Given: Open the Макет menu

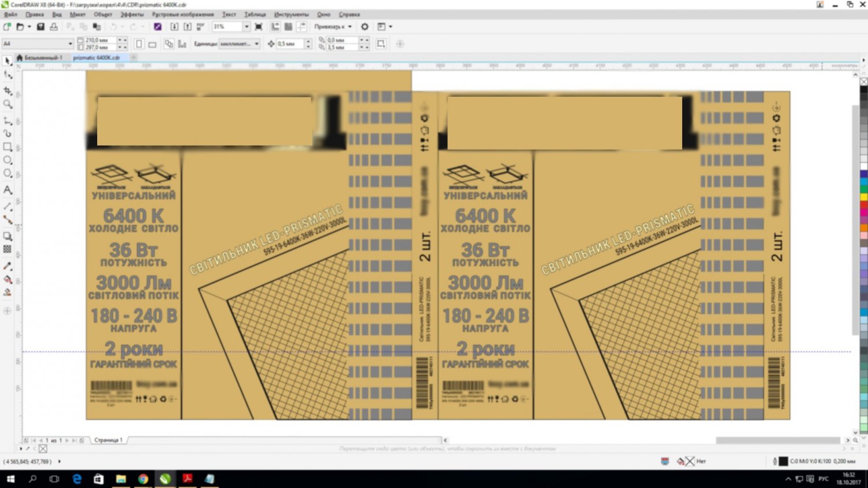Looking at the screenshot, I should tap(78, 14).
